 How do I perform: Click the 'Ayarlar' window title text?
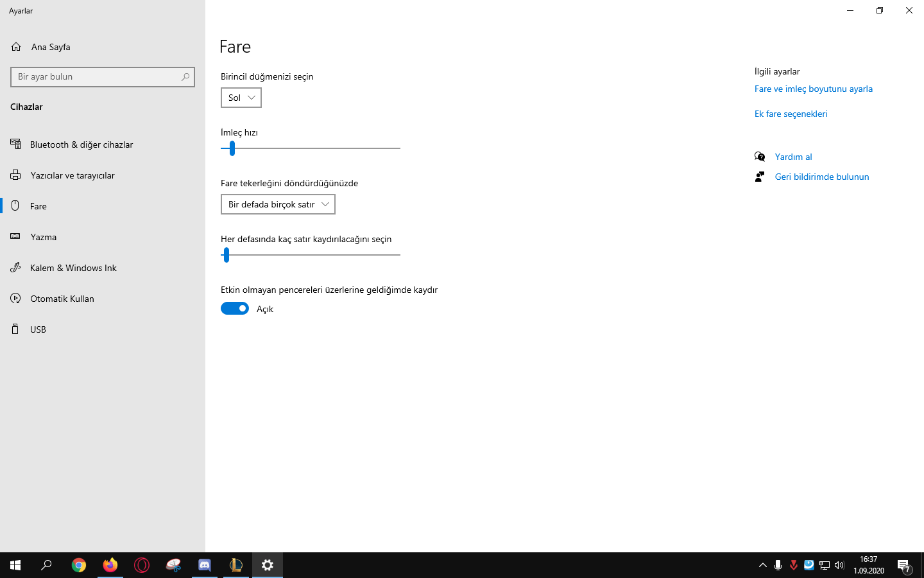[21, 11]
